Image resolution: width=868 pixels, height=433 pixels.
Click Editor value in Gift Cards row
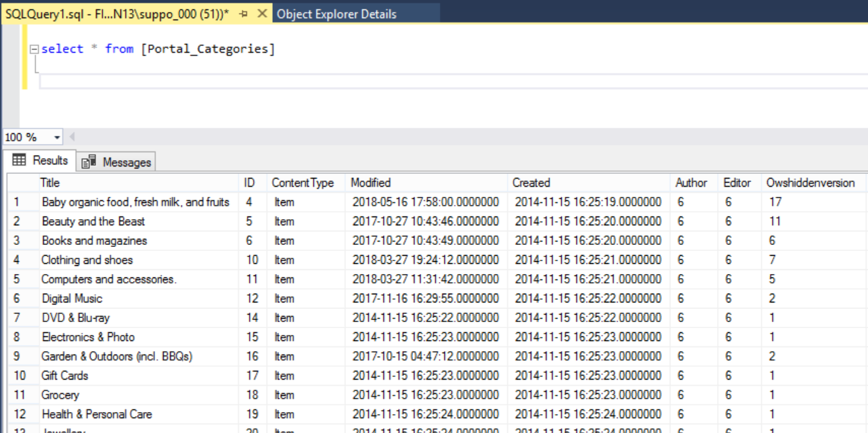point(741,375)
